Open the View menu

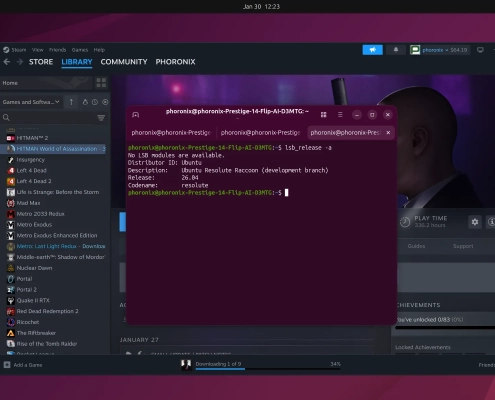[38, 50]
